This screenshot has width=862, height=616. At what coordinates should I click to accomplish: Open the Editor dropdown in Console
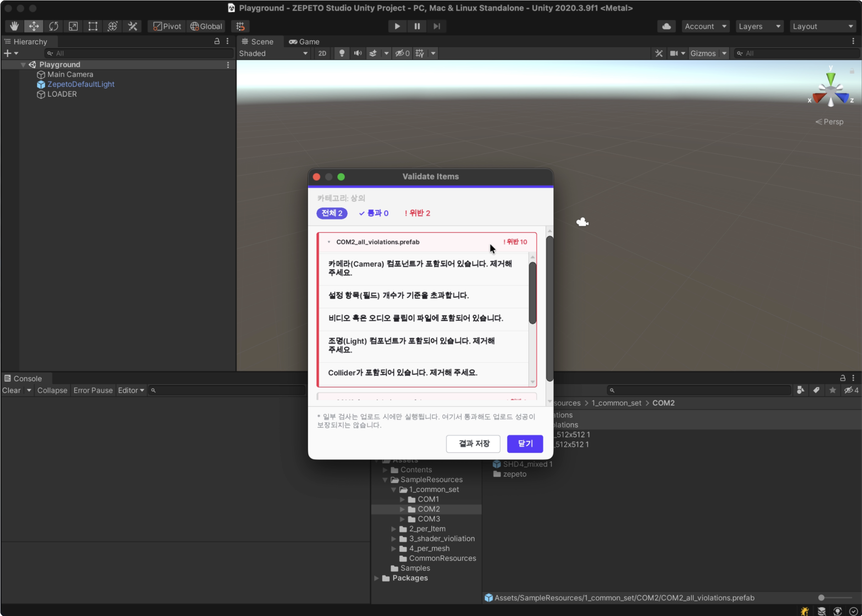(131, 390)
